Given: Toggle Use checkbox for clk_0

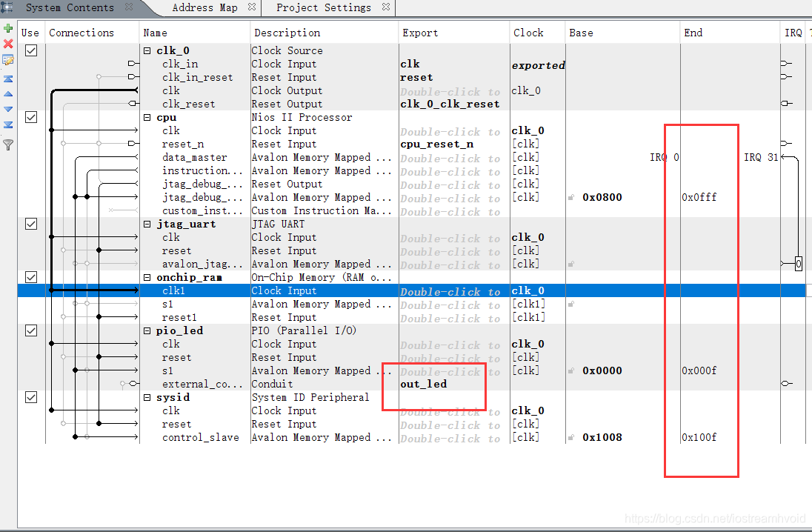Looking at the screenshot, I should pos(31,50).
